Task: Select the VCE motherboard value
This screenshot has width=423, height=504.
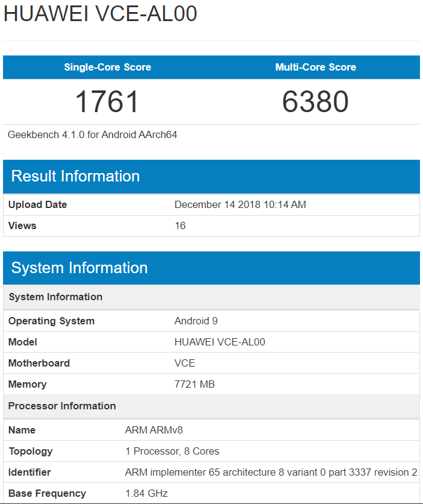Action: (x=184, y=363)
